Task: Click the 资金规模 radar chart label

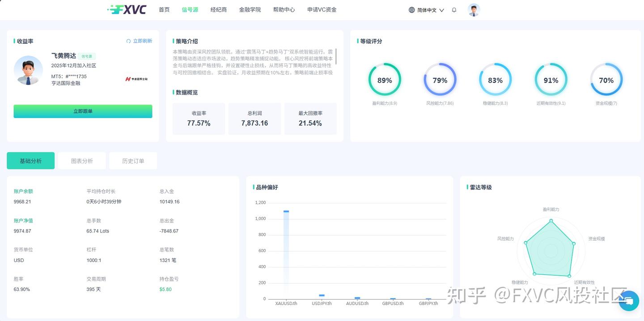Action: tap(597, 239)
